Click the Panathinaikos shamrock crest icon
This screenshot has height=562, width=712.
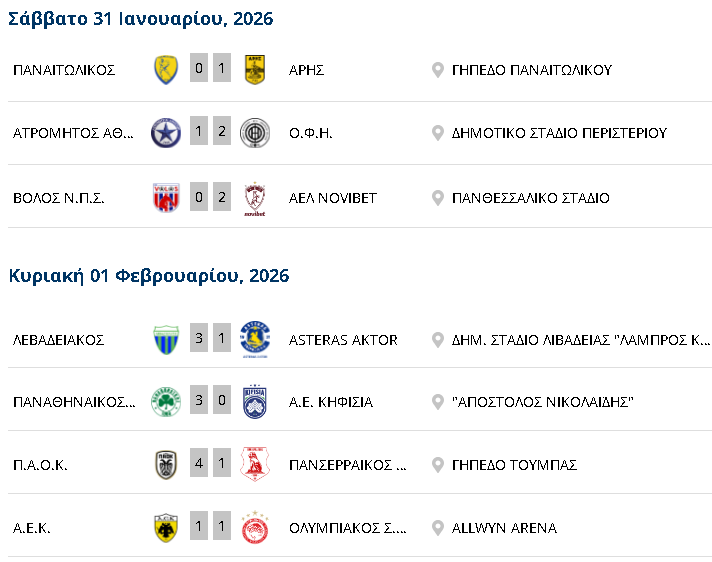pos(166,402)
